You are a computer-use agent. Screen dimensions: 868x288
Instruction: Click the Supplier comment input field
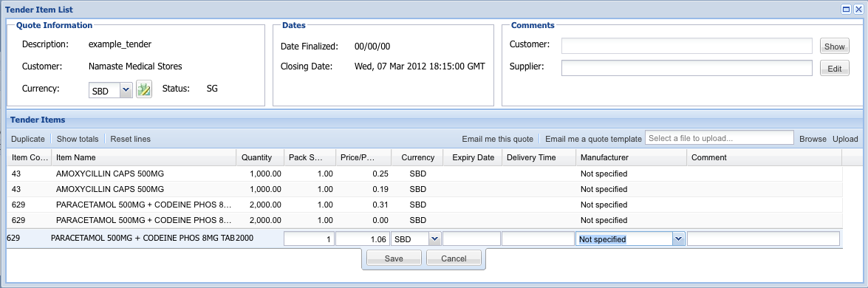click(x=686, y=68)
